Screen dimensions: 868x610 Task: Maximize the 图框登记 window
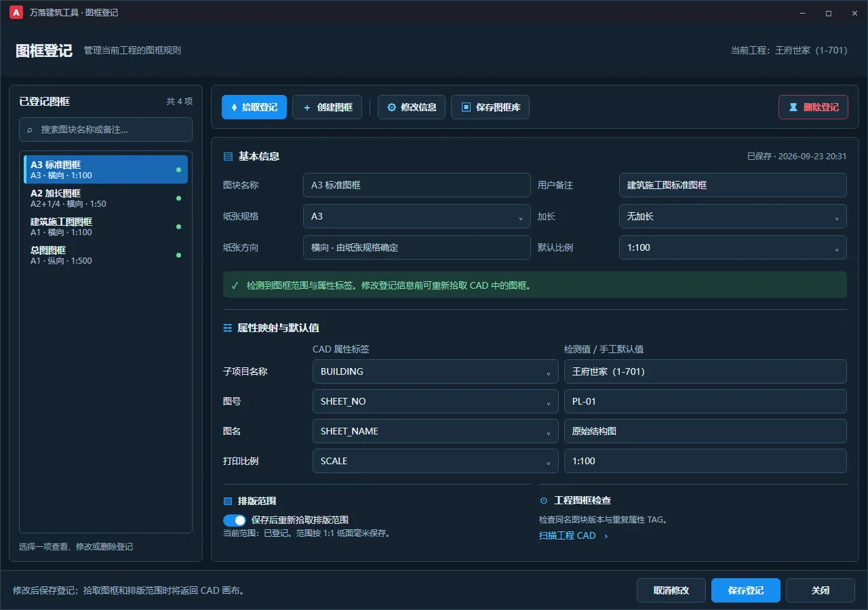coord(829,13)
